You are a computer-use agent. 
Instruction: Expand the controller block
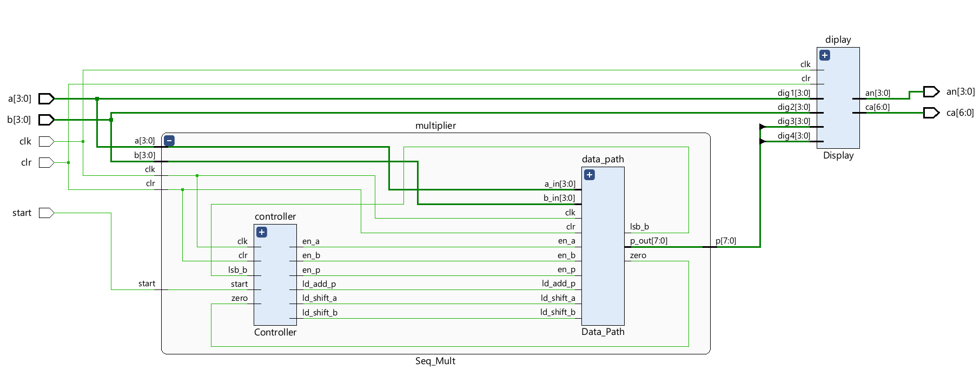262,232
